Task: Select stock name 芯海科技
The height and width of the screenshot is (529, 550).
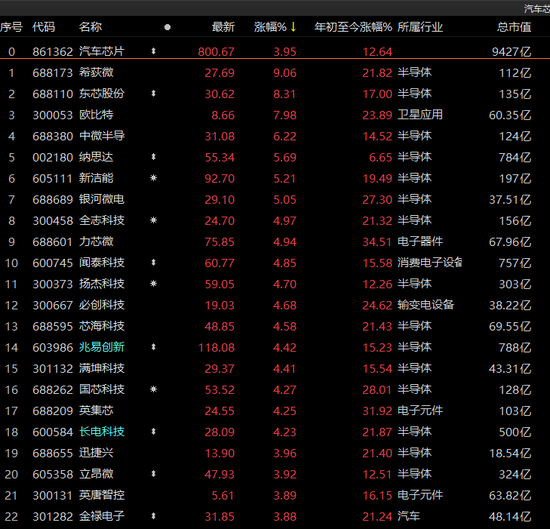Action: point(102,326)
